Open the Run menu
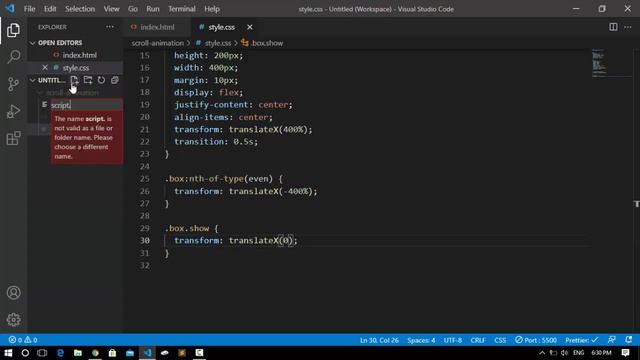 pos(153,9)
